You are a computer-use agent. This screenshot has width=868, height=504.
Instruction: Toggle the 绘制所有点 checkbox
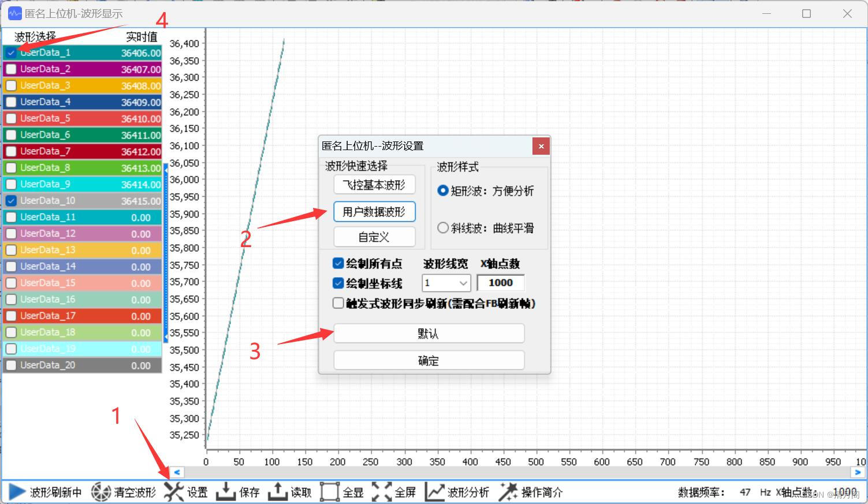pyautogui.click(x=338, y=264)
